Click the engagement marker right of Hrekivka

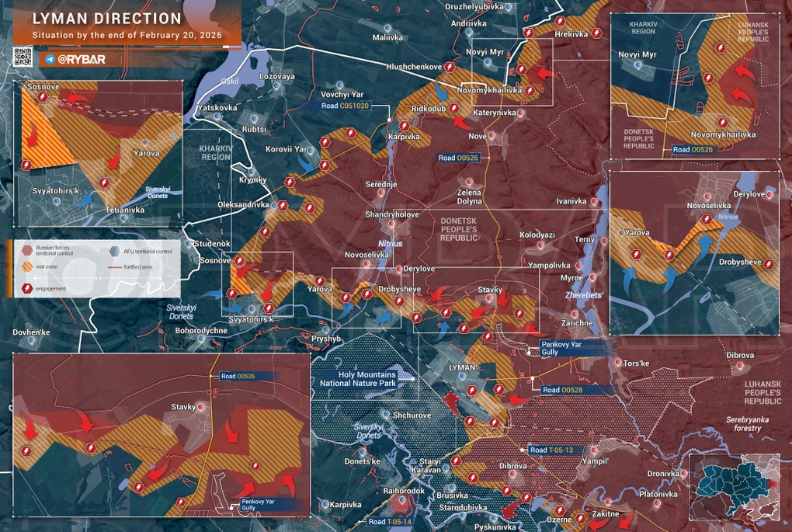(x=596, y=33)
